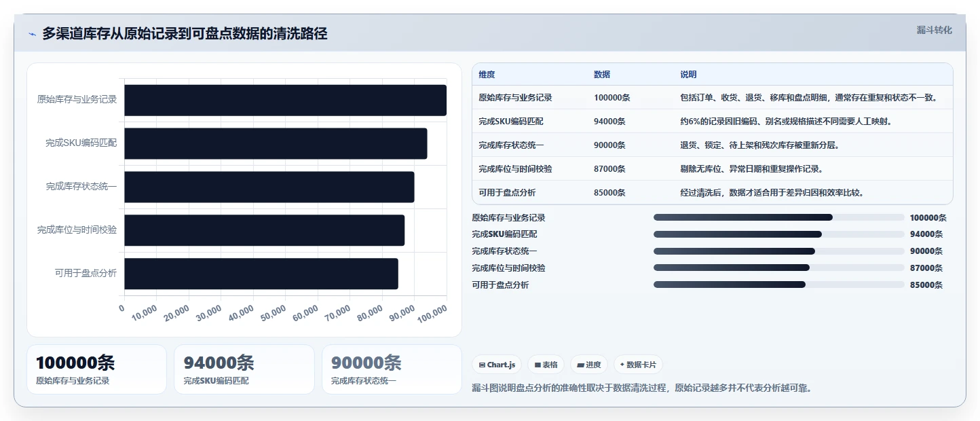Click table row label 可用于盘点分析
980x421 pixels.
point(507,193)
